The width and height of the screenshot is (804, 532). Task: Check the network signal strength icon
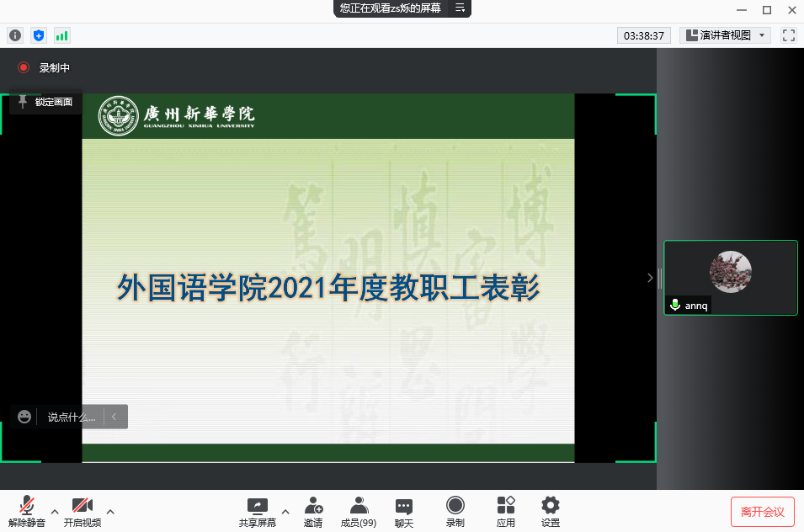click(x=61, y=35)
